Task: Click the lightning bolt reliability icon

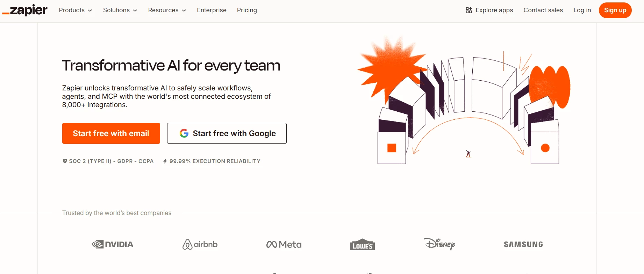Action: pyautogui.click(x=165, y=161)
